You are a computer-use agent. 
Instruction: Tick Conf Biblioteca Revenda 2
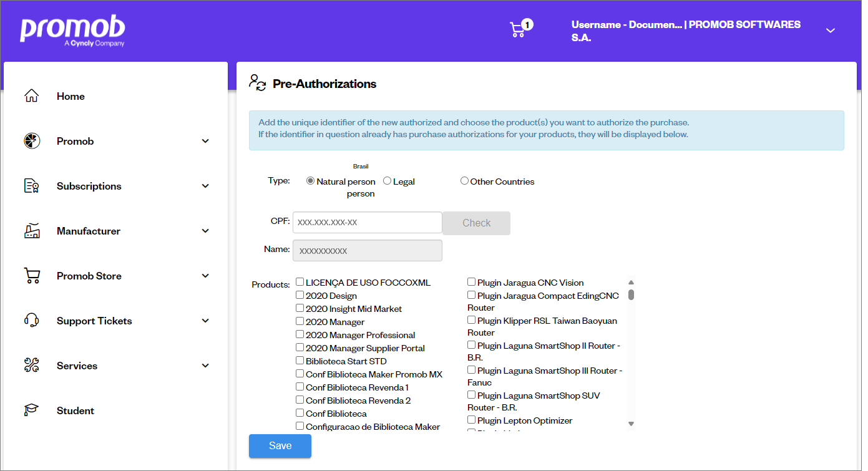[x=300, y=400]
